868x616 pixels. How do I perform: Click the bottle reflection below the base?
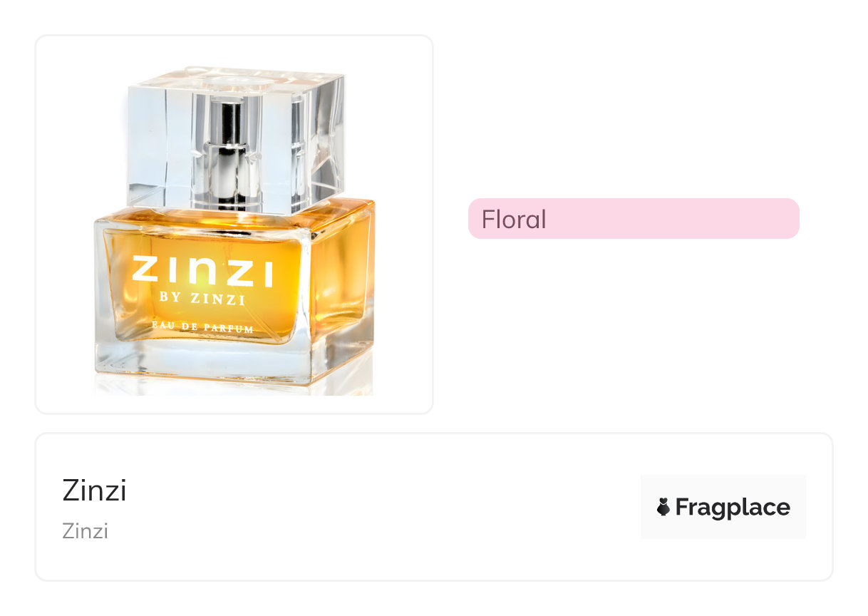click(235, 389)
